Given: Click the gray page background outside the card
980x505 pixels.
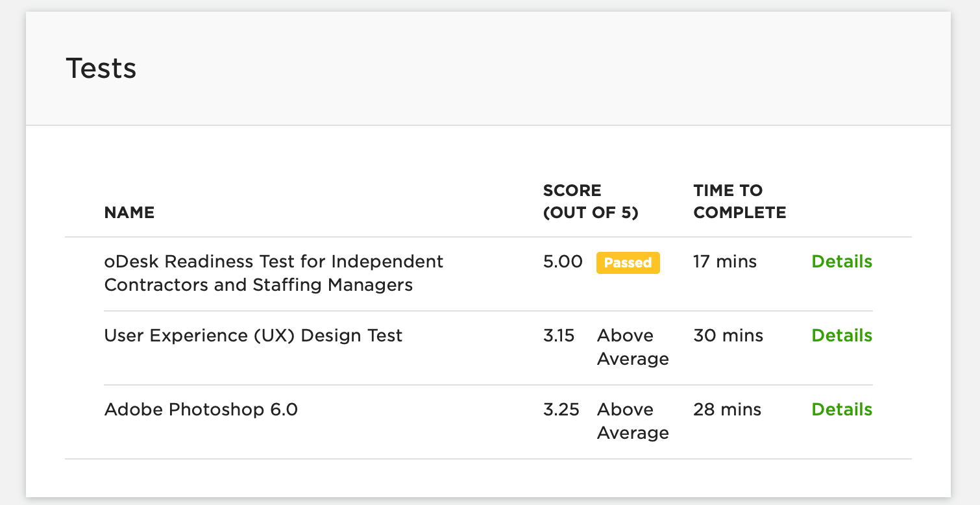Looking at the screenshot, I should (966, 260).
